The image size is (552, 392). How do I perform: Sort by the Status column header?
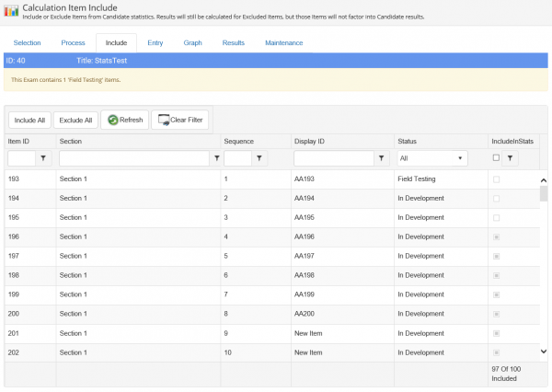point(407,141)
